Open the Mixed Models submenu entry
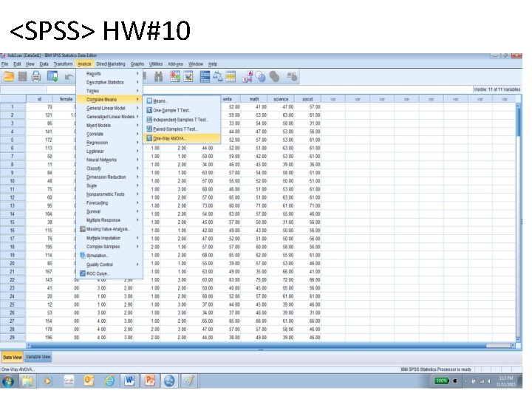Screen dimensions: 532x399 coord(109,126)
